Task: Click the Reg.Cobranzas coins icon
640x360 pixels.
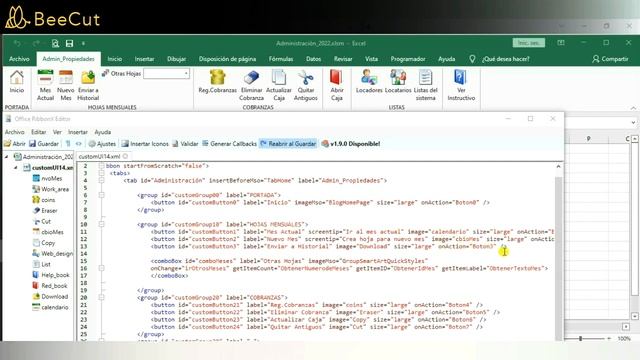Action: (x=217, y=78)
